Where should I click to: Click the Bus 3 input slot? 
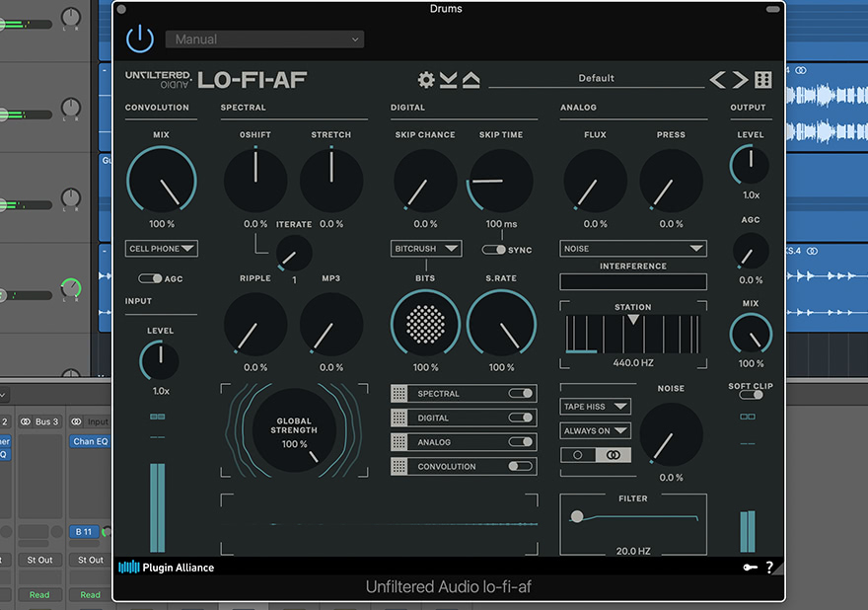39,421
